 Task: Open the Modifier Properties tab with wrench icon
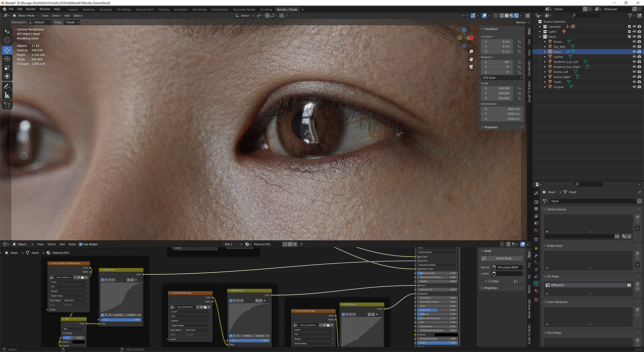(536, 255)
